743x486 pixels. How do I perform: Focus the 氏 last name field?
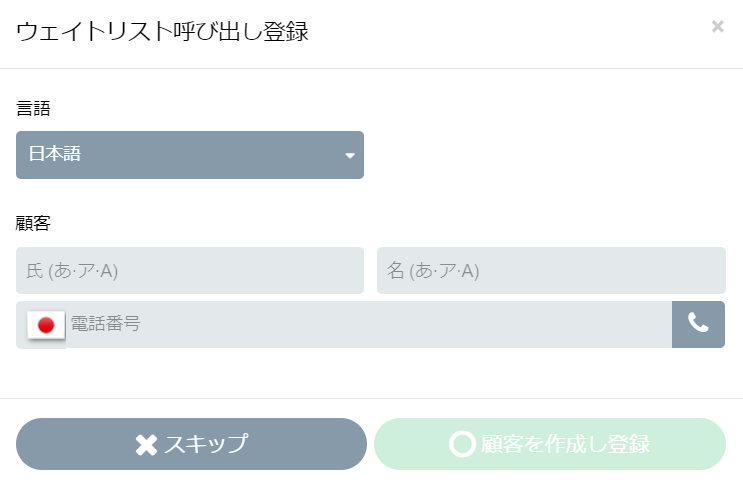(x=190, y=270)
